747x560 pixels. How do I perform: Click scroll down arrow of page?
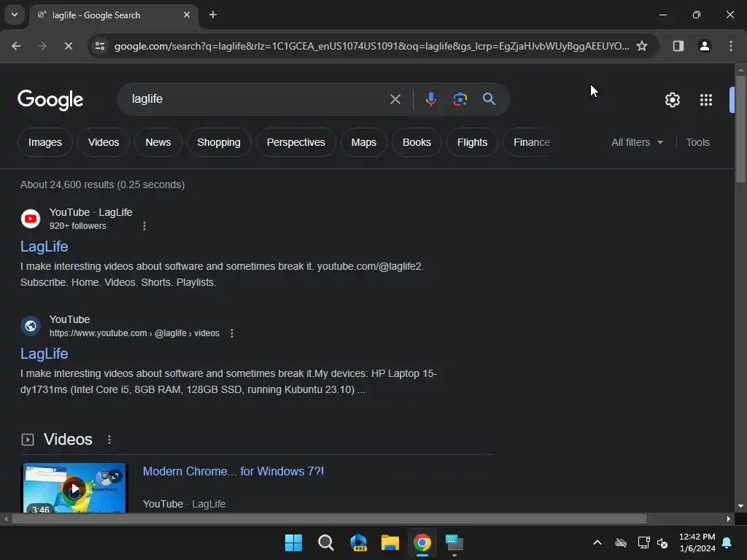[740, 506]
